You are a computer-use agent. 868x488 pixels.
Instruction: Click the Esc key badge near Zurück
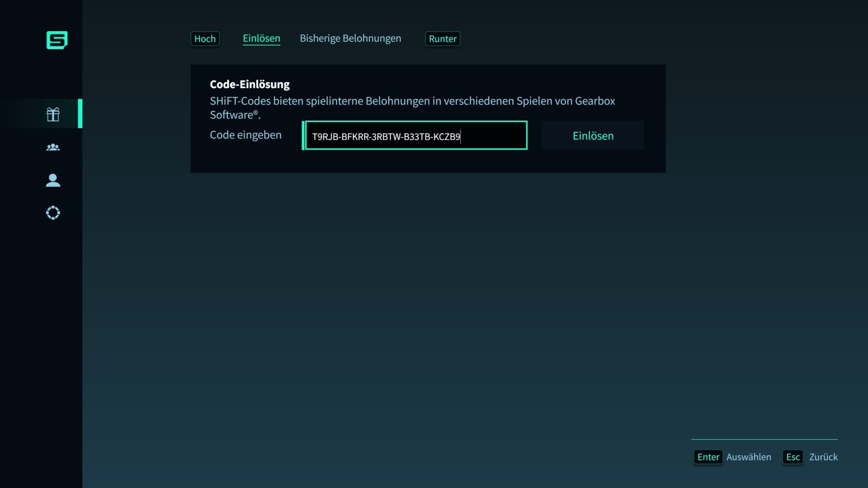793,457
